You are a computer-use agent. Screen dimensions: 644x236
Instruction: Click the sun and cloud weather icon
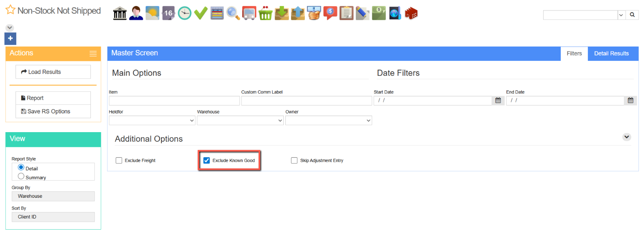[152, 13]
